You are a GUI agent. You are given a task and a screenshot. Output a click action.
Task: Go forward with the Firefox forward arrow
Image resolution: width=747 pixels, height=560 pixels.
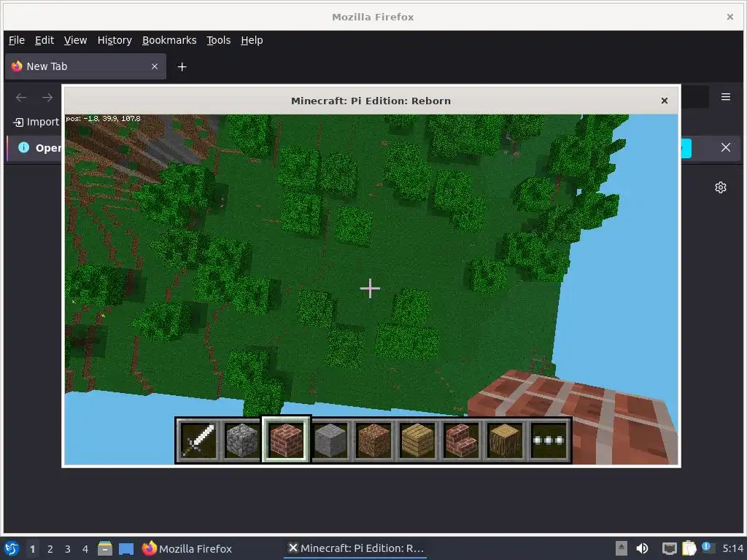[47, 98]
